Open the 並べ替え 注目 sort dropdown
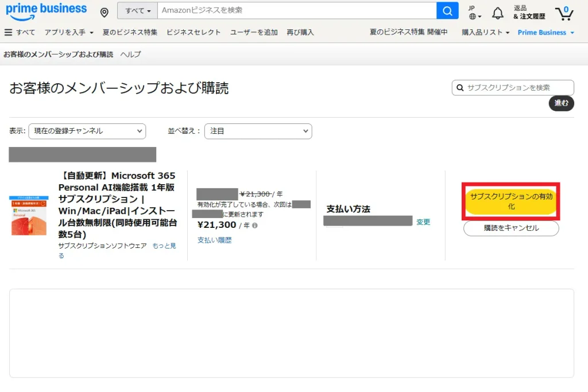Image resolution: width=588 pixels, height=392 pixels. click(258, 131)
